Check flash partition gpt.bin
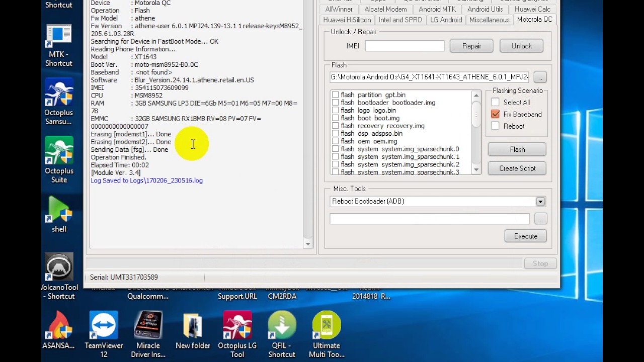Screen dimensions: 644x362 (335, 95)
